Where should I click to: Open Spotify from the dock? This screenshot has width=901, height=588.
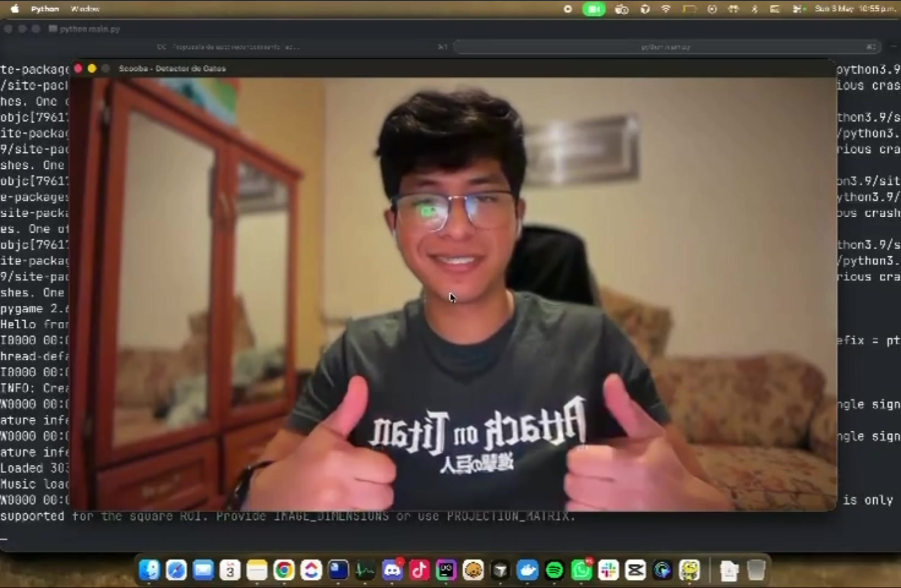[x=555, y=570]
